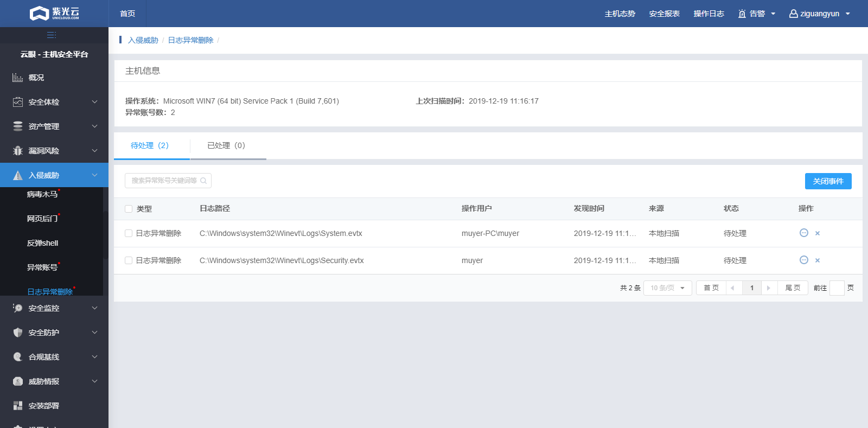Check the System.evtx row checkbox
The image size is (868, 428).
(x=129, y=233)
